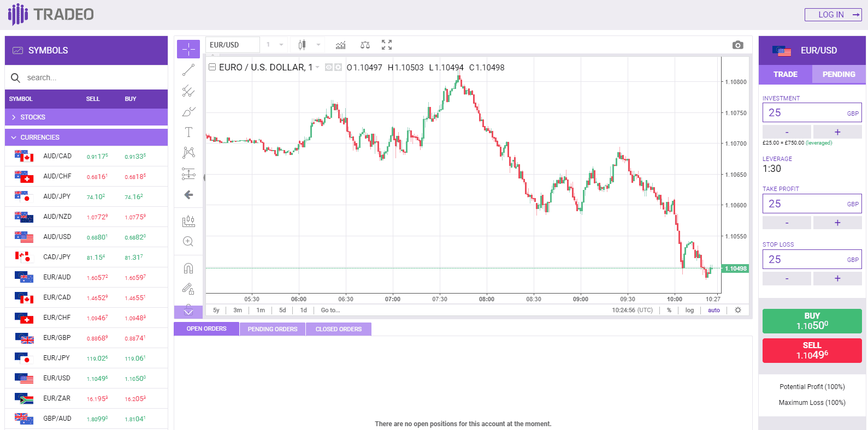Toggle magnet mode for drawings
Image resolution: width=868 pixels, height=430 pixels.
pyautogui.click(x=188, y=268)
